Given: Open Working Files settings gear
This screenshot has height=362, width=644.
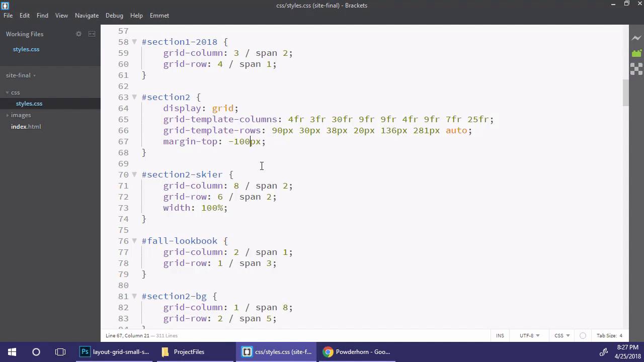Looking at the screenshot, I should click(78, 34).
